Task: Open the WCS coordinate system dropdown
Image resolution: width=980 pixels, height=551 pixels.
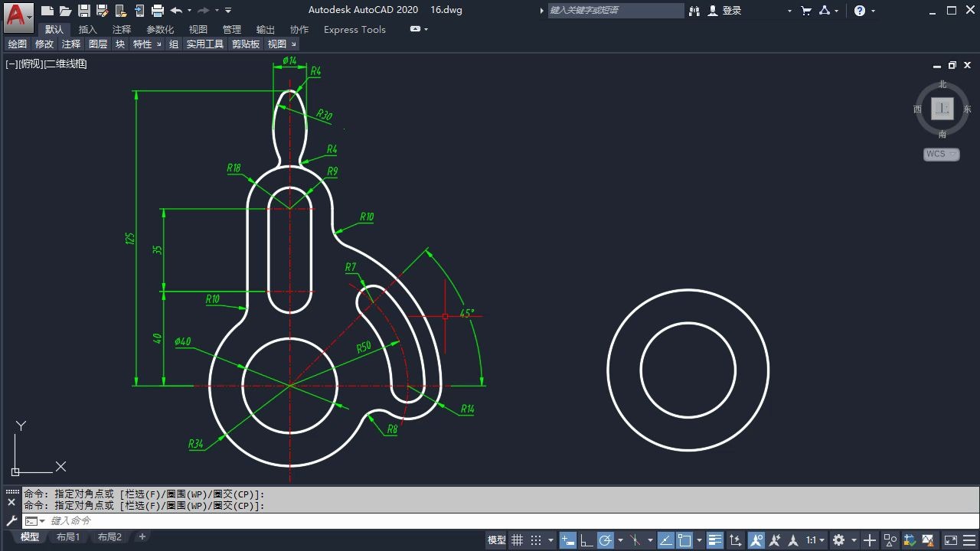Action: (x=941, y=154)
